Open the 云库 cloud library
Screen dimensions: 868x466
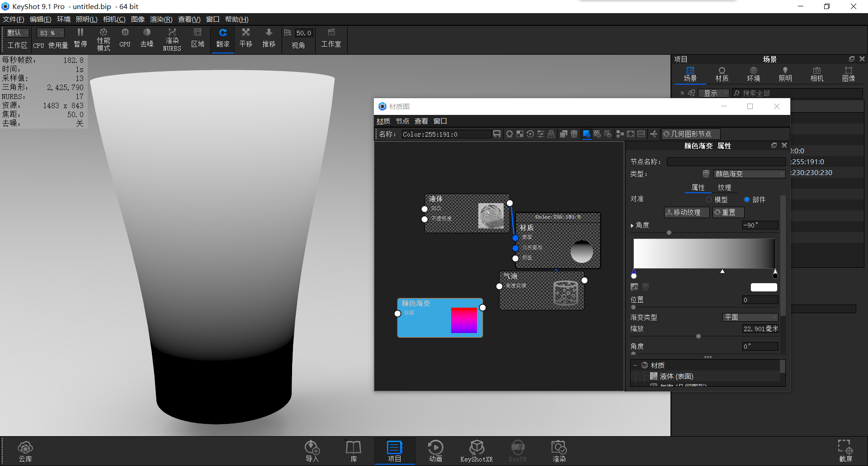point(25,451)
